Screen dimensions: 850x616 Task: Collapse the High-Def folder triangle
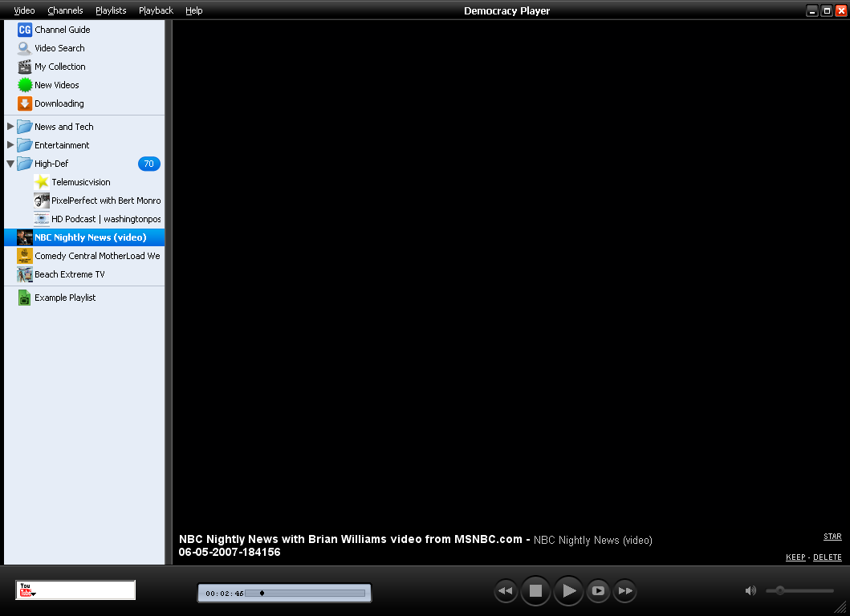[x=10, y=164]
